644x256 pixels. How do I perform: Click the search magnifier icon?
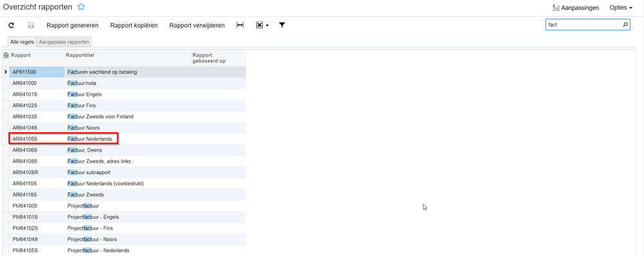(625, 25)
